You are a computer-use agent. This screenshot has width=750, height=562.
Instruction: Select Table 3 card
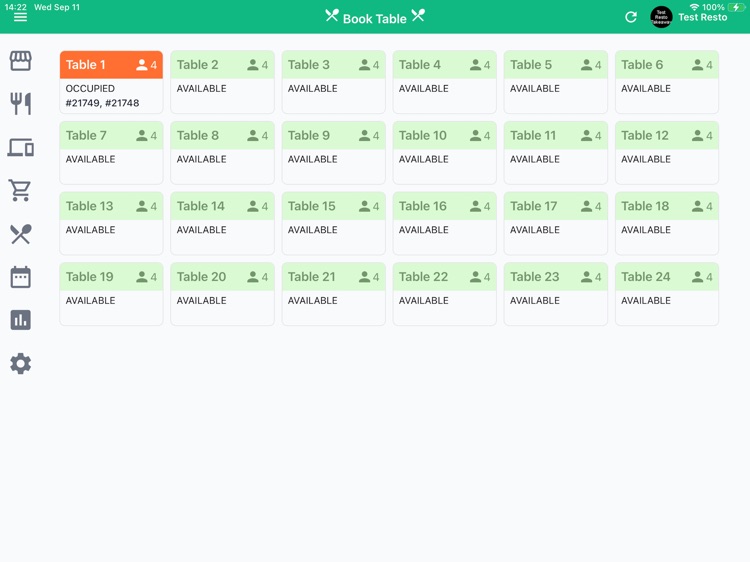[333, 82]
